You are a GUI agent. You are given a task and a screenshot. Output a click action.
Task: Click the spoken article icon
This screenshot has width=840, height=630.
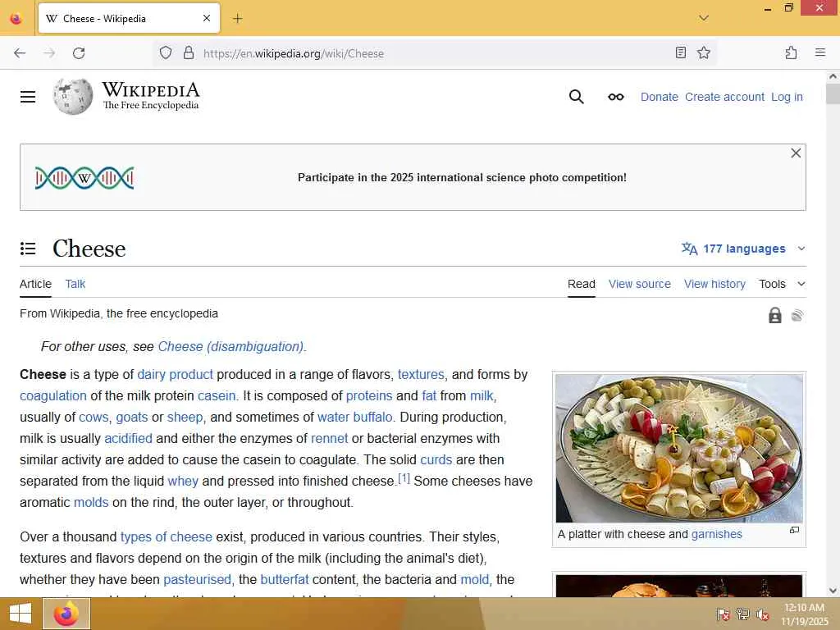[797, 316]
